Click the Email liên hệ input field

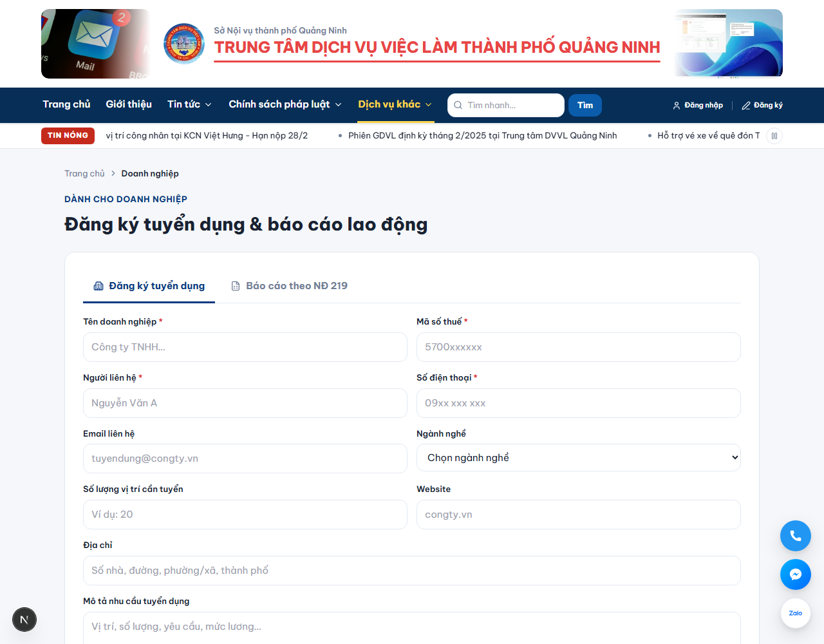(x=245, y=459)
